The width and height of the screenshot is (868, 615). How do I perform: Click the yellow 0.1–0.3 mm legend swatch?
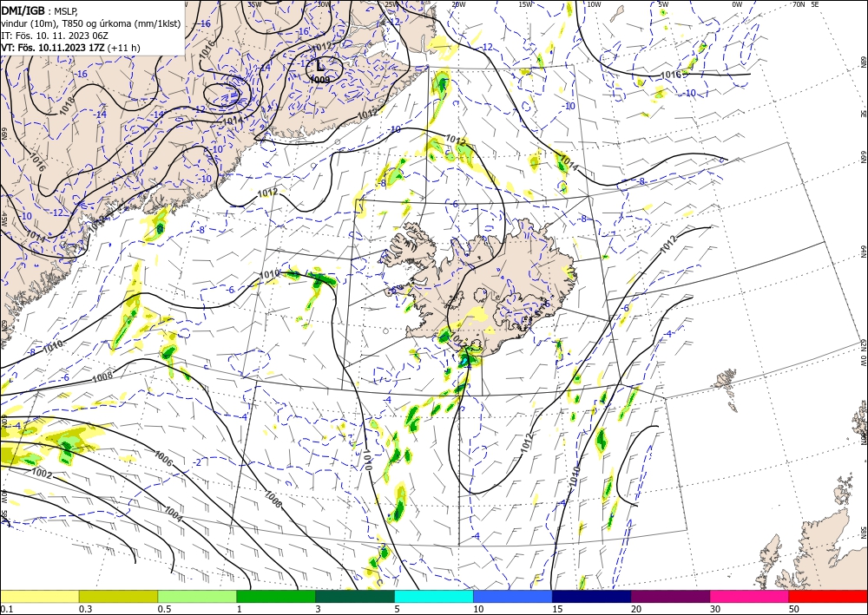[39, 596]
